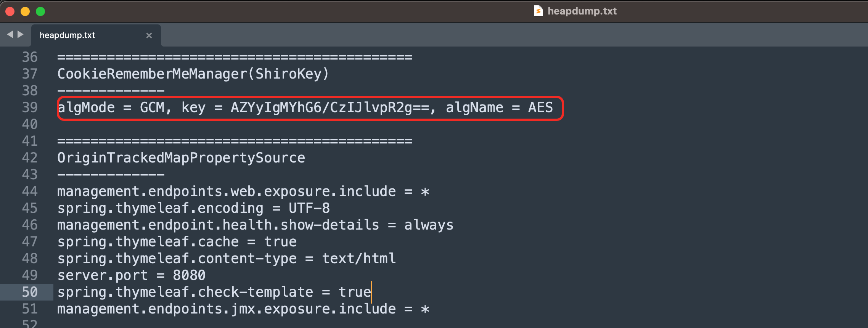The image size is (868, 328).
Task: Click the word always on line 46
Action: tap(429, 225)
